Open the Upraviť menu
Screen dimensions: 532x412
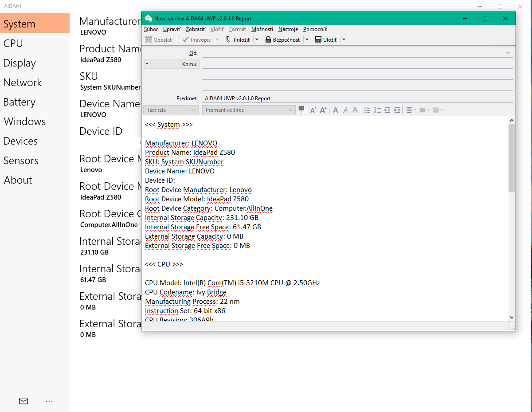172,29
